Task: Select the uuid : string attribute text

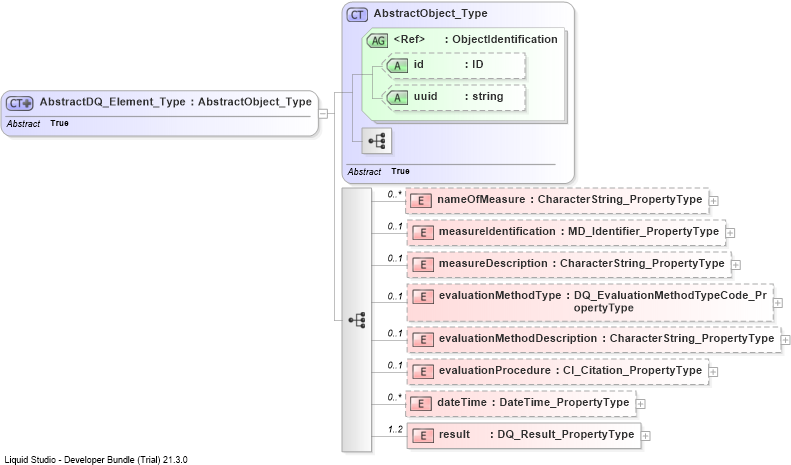Action: point(459,96)
